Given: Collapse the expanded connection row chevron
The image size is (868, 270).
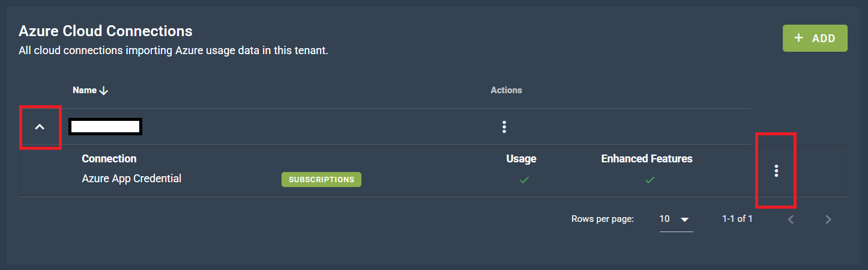Looking at the screenshot, I should [40, 127].
